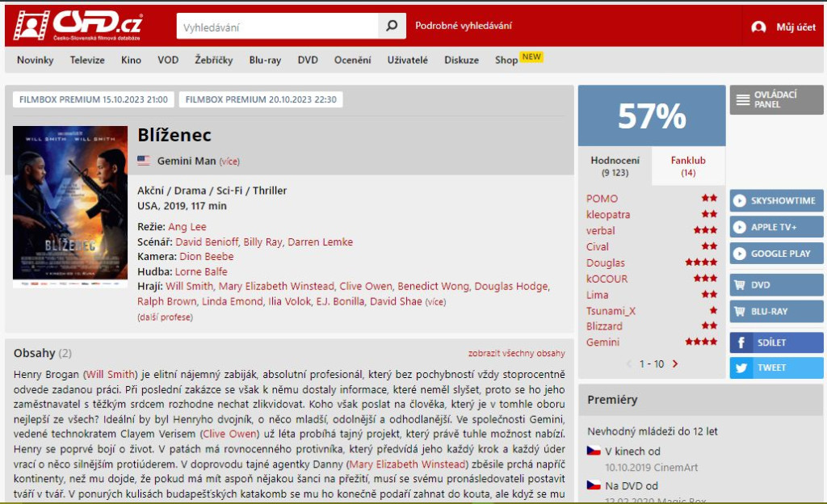Click the 57% rating box
Viewport: 827px width, 504px height.
[x=652, y=116]
